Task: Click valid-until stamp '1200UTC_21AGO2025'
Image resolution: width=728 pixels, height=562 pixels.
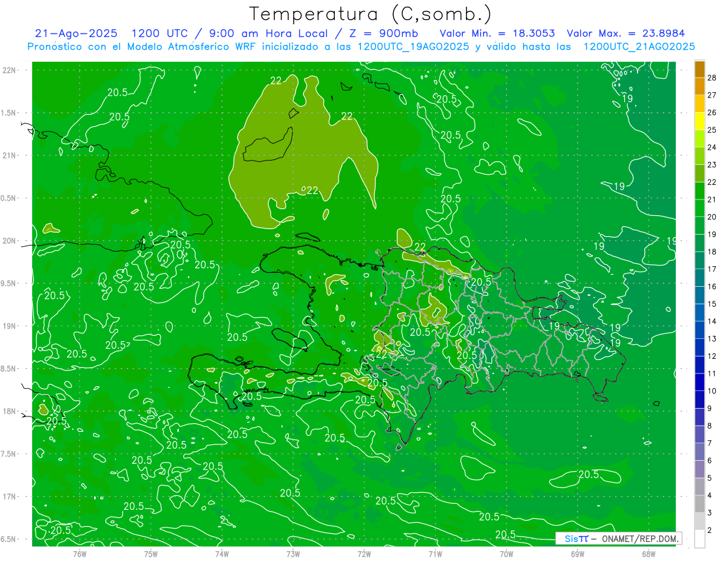Action: pos(639,47)
